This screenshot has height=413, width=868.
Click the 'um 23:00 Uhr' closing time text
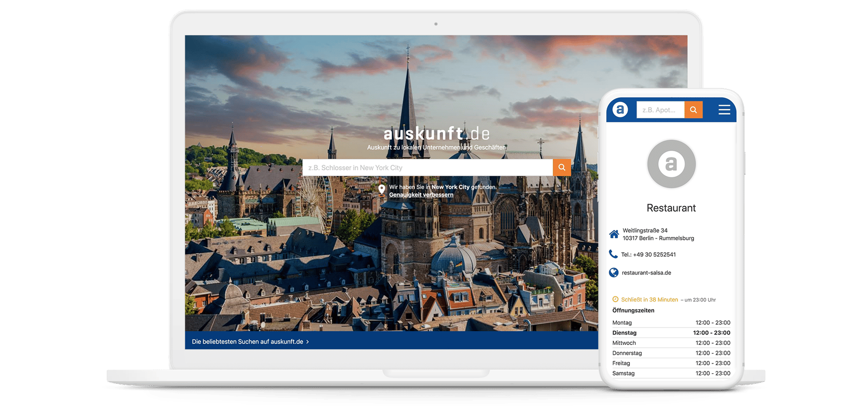click(x=700, y=300)
